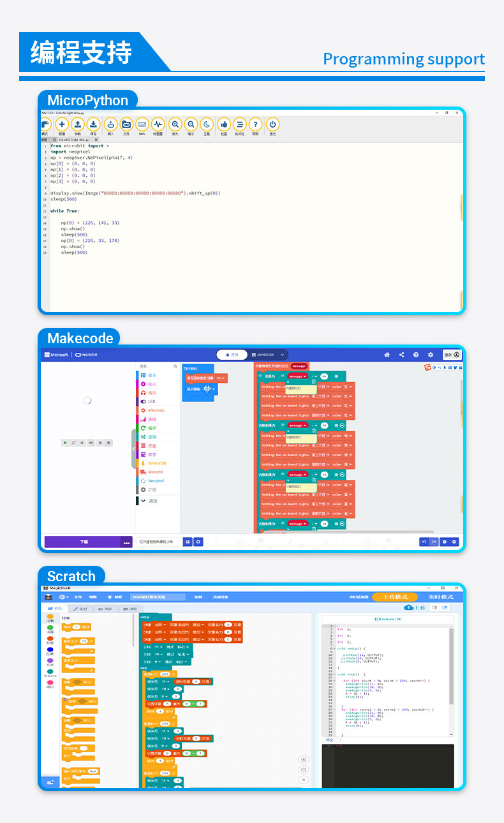Toggle the Theme (主题) moon icon in Mu

coord(207,126)
